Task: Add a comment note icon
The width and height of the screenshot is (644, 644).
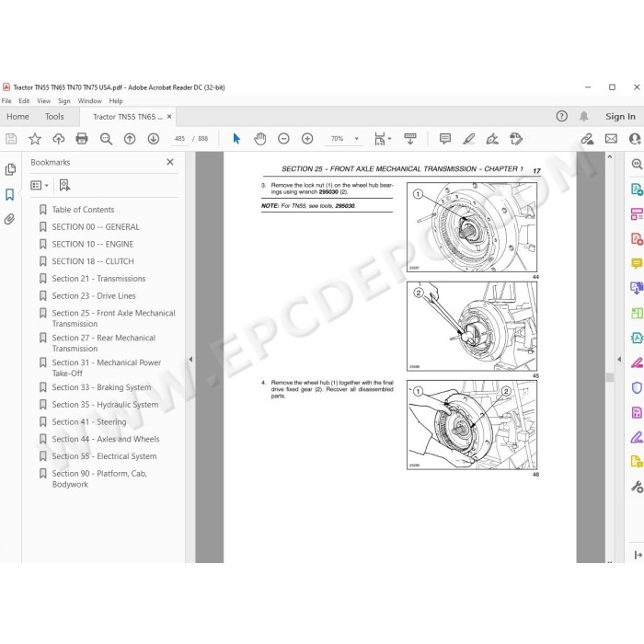Action: 444,139
